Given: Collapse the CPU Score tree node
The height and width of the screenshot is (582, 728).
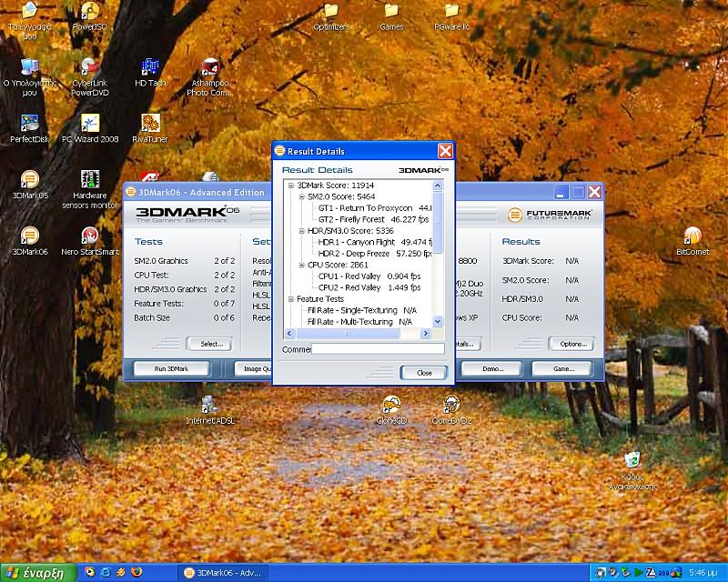Looking at the screenshot, I should pos(302,266).
